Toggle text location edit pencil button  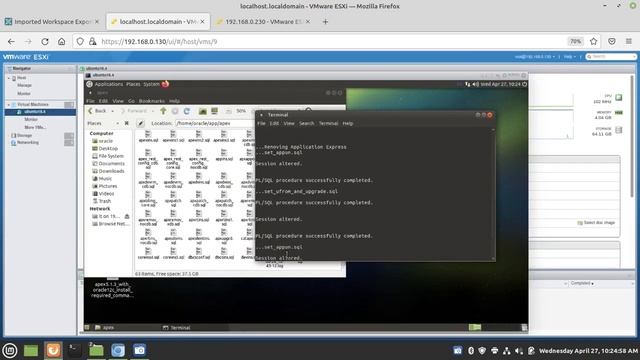click(x=140, y=123)
